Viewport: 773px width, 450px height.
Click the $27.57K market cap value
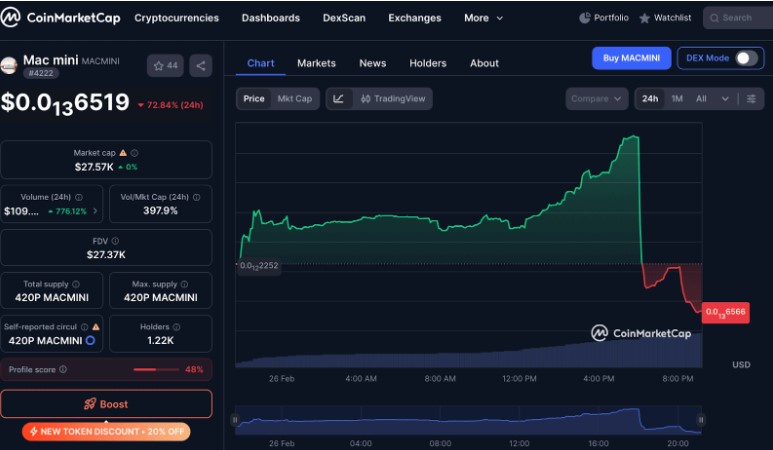pos(94,167)
